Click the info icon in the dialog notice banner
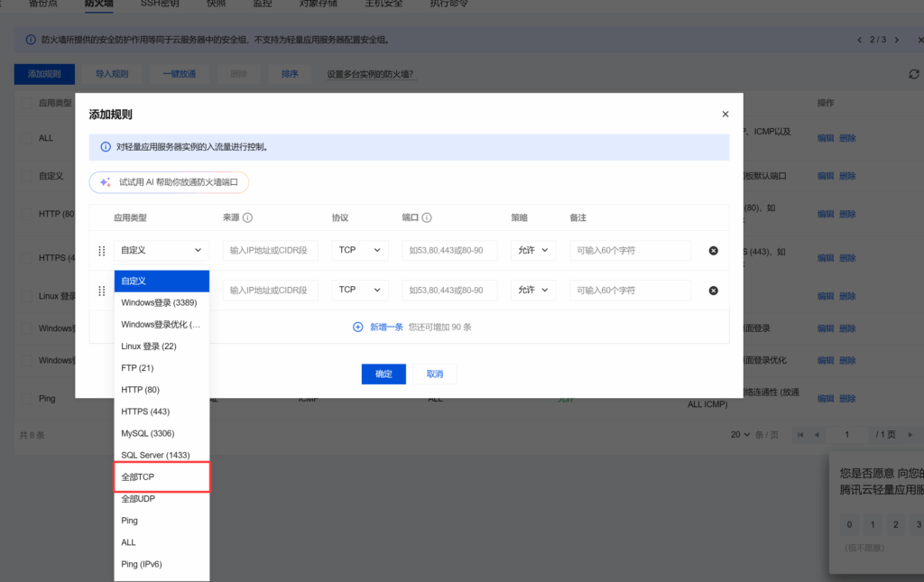This screenshot has height=582, width=924. 106,147
